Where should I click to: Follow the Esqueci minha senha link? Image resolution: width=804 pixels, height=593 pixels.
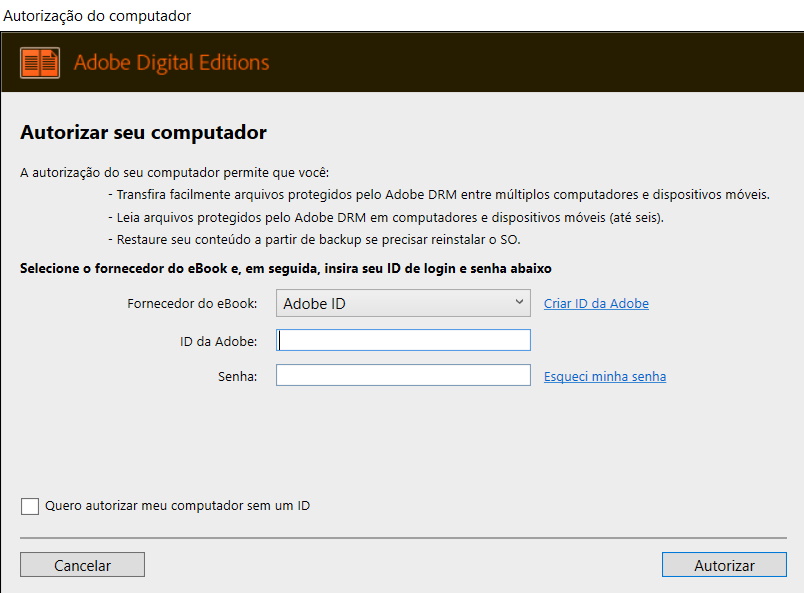(605, 376)
